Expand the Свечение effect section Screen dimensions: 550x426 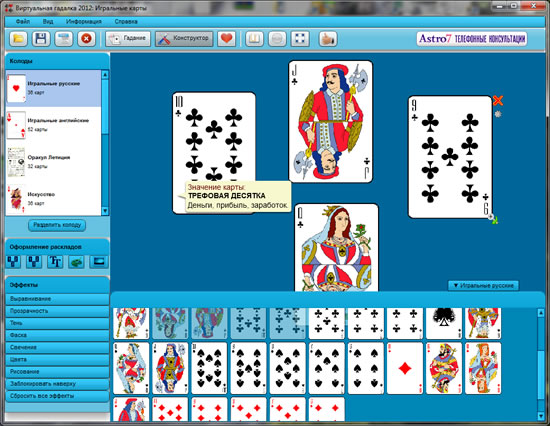click(57, 347)
